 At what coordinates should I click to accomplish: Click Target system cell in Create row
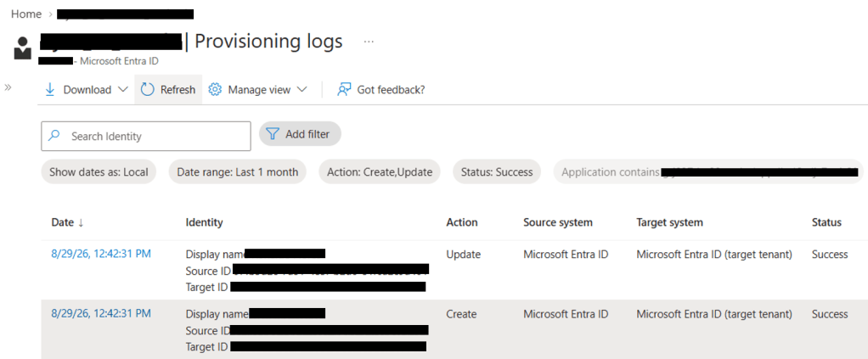click(714, 314)
